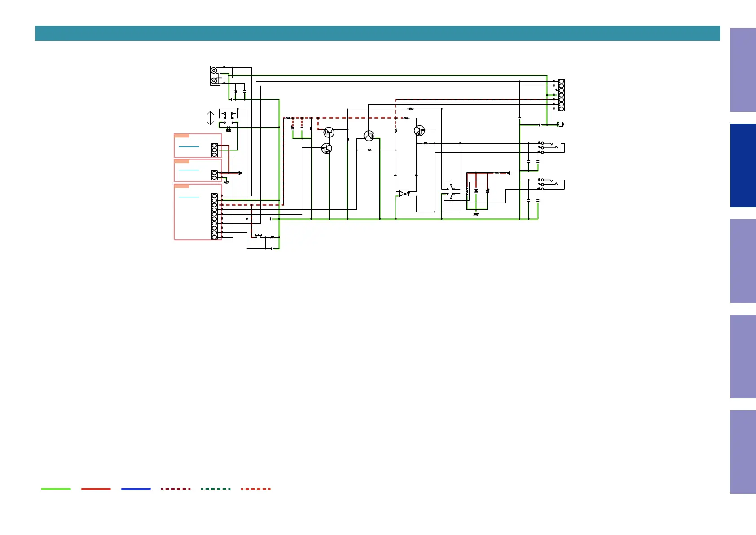Click the solid blue legend line

pyautogui.click(x=136, y=489)
